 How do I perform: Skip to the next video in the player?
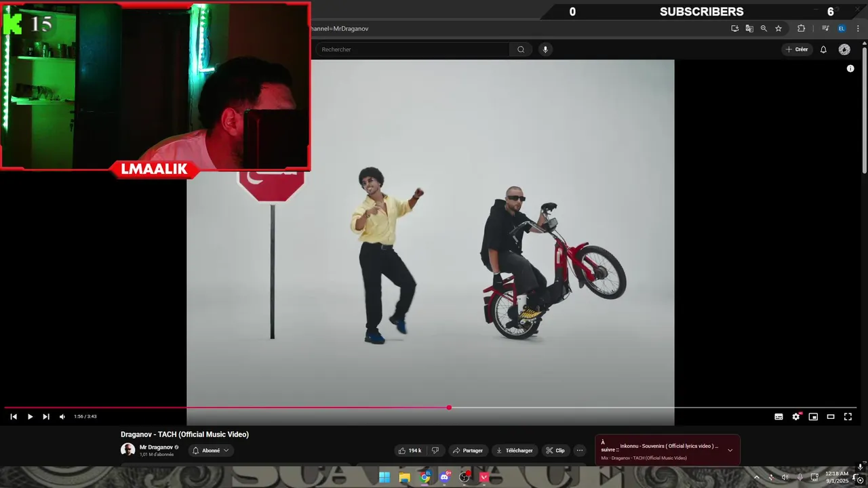(x=46, y=417)
